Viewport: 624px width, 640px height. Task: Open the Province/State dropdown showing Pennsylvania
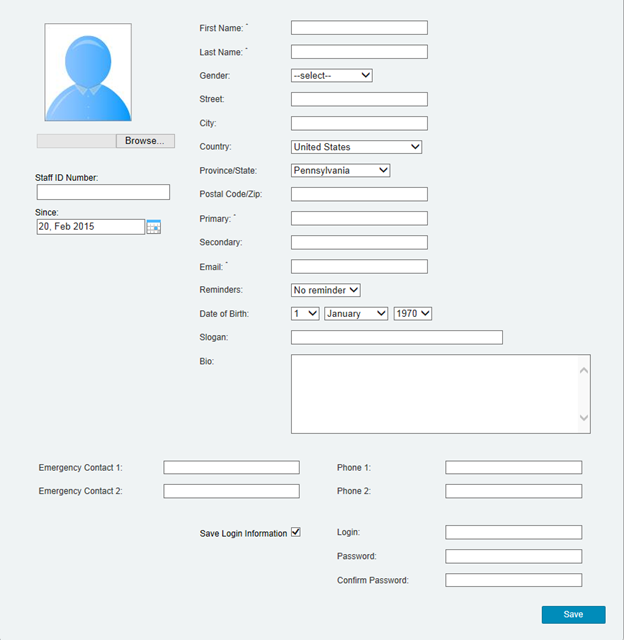(340, 171)
